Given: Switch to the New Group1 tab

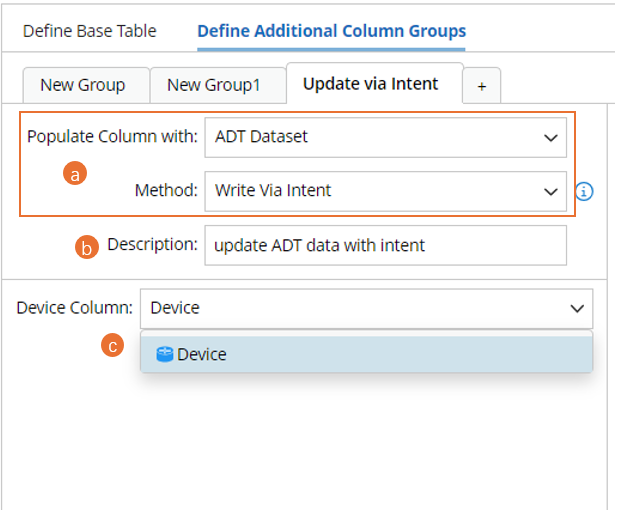Looking at the screenshot, I should coord(213,85).
